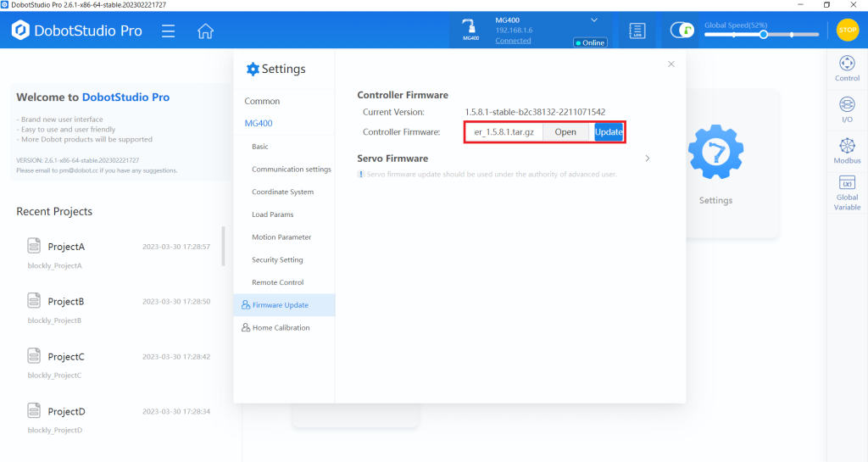Open Home Calibration settings
This screenshot has width=868, height=462.
281,327
